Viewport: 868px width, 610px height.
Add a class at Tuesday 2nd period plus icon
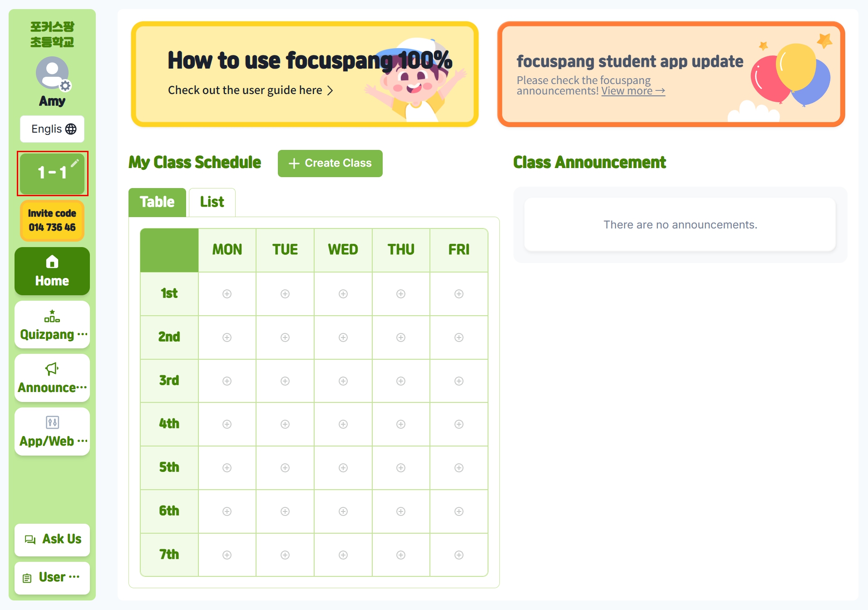click(285, 337)
